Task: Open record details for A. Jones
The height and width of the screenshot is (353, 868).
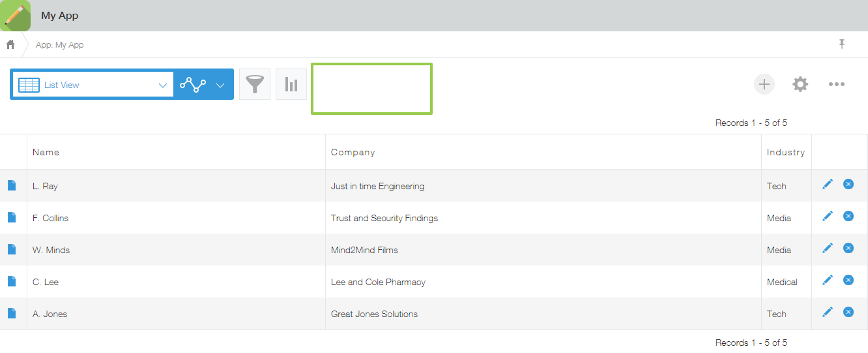Action: click(12, 313)
